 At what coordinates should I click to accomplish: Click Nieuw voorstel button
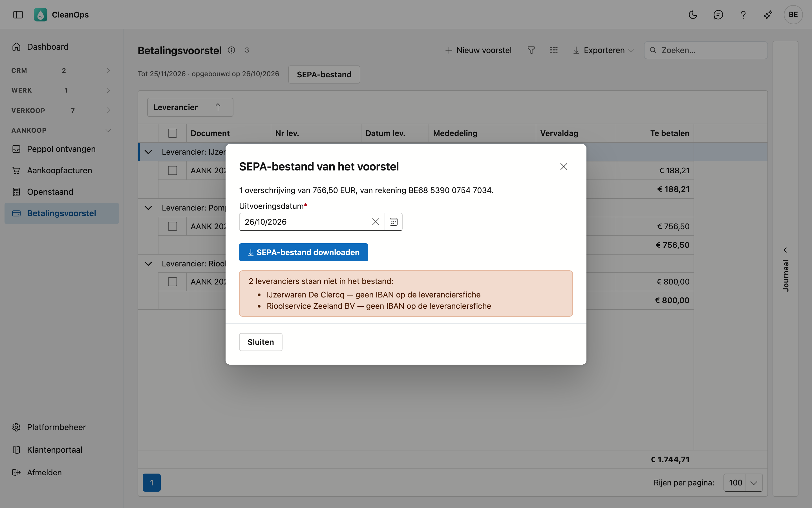click(478, 51)
